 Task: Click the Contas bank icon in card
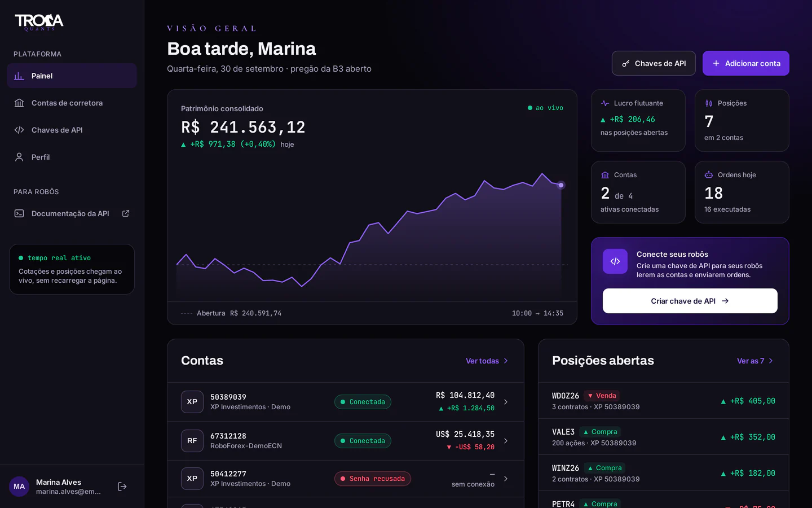point(605,175)
